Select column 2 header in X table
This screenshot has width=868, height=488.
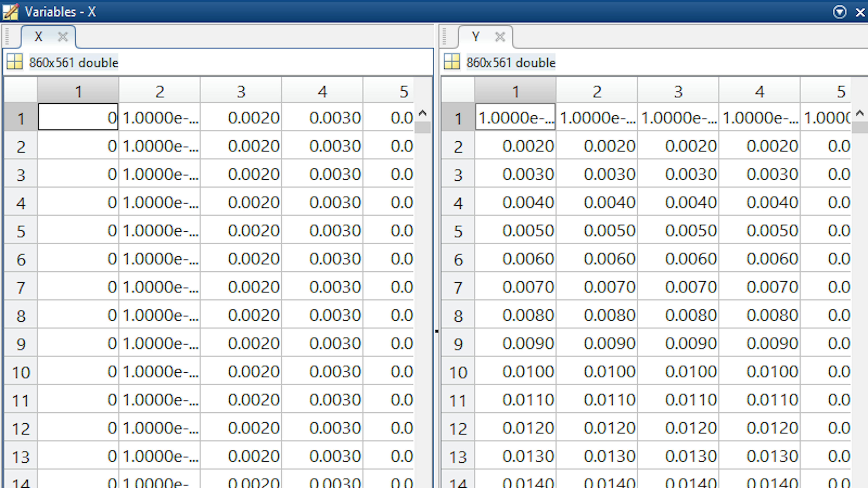coord(160,90)
